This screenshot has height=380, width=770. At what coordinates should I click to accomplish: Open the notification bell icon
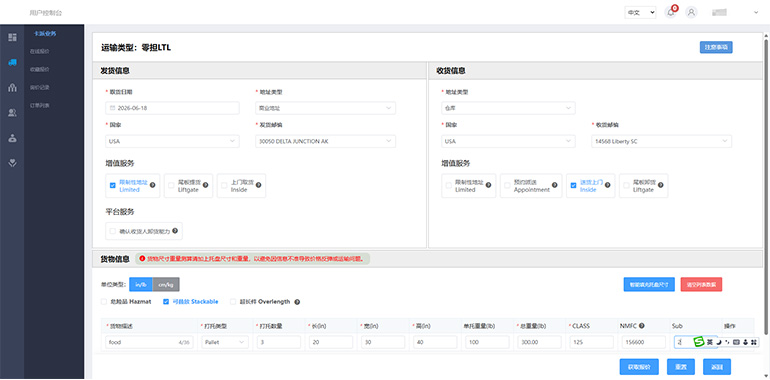tap(670, 12)
